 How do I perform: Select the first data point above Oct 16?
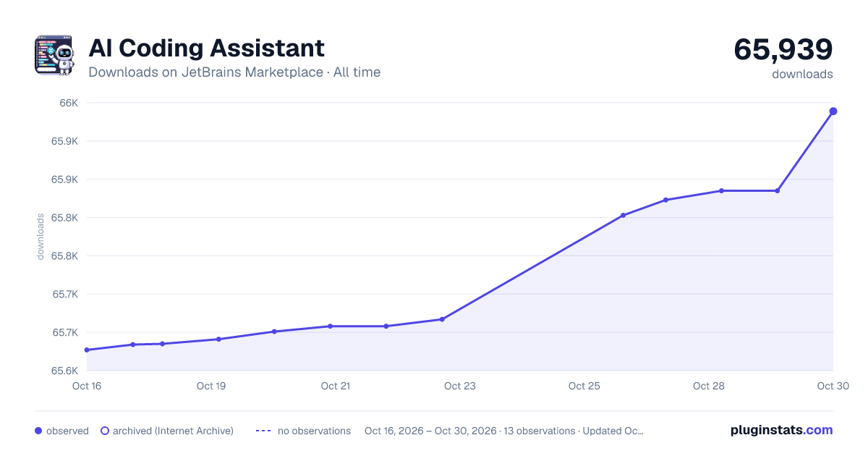pos(87,350)
